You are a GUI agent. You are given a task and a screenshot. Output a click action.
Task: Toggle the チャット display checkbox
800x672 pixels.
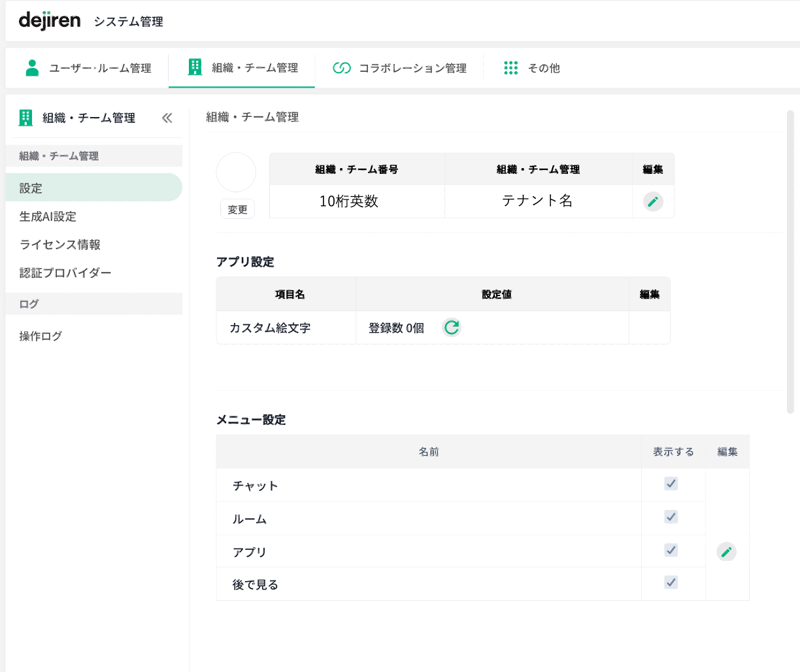click(671, 484)
